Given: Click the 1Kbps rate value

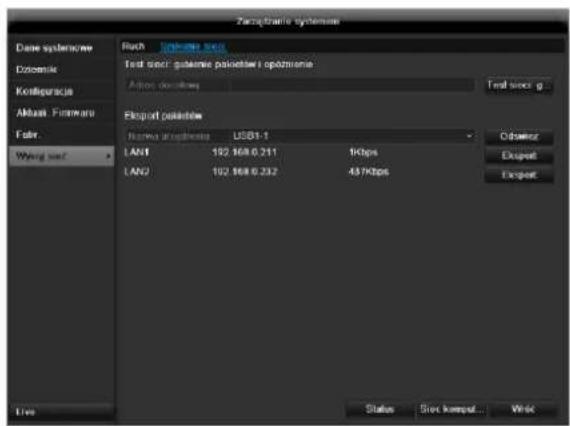Looking at the screenshot, I should [x=363, y=152].
